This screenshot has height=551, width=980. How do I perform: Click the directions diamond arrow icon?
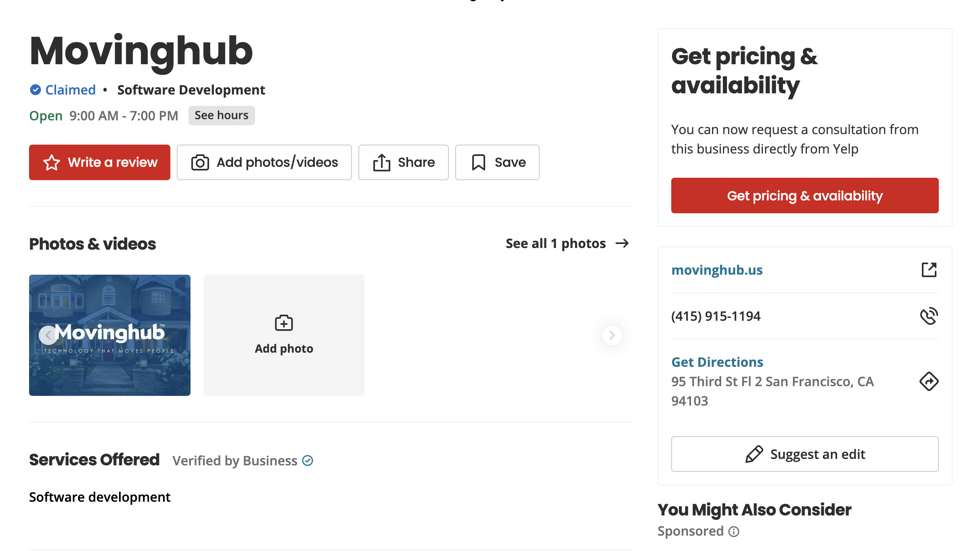[x=929, y=381]
